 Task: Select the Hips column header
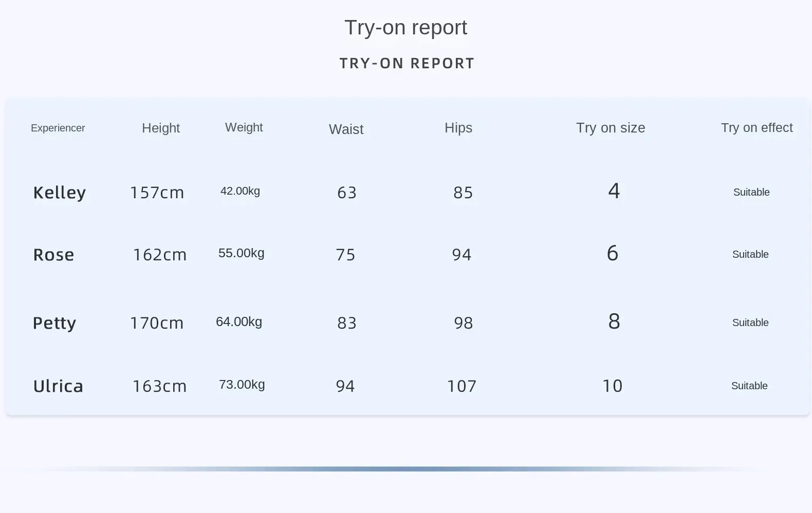[x=458, y=128]
